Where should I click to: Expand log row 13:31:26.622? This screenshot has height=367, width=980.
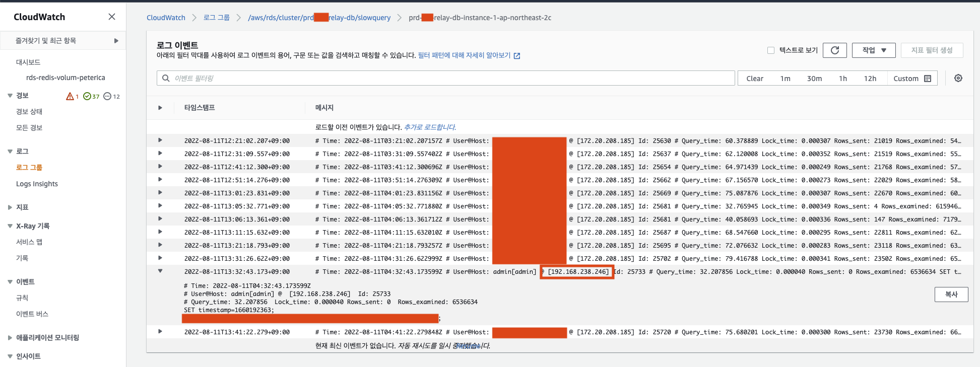(160, 258)
